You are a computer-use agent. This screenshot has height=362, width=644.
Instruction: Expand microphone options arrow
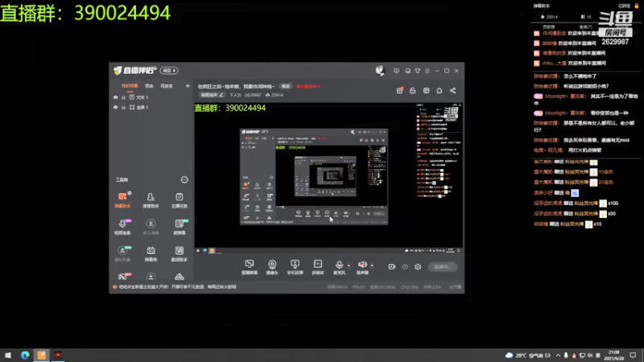pyautogui.click(x=349, y=265)
